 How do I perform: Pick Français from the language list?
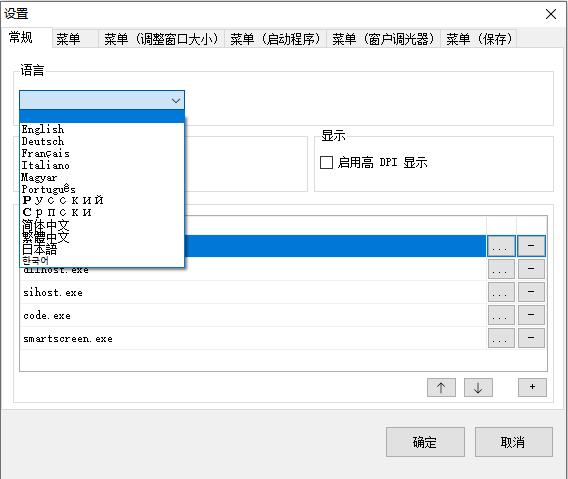(102, 153)
